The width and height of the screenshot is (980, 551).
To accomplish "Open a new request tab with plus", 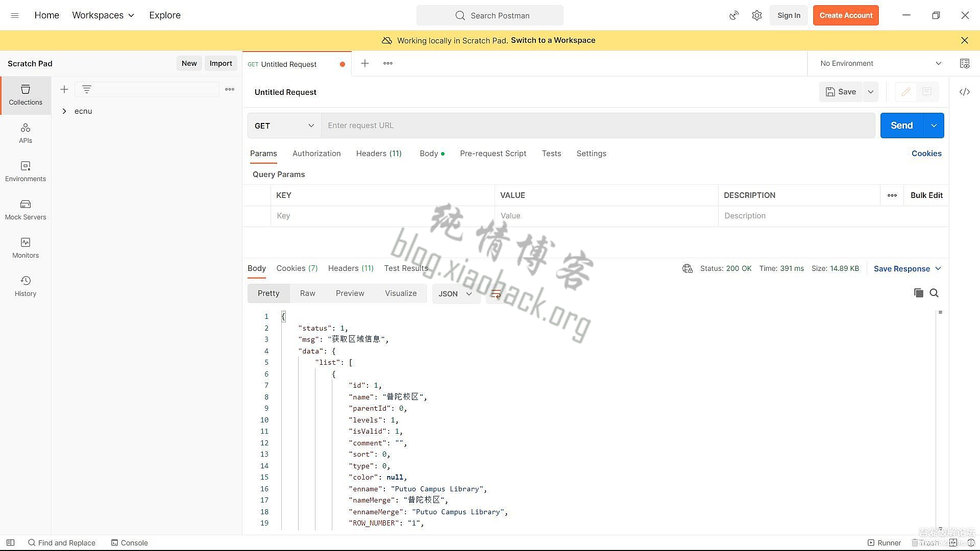I will pyautogui.click(x=365, y=63).
